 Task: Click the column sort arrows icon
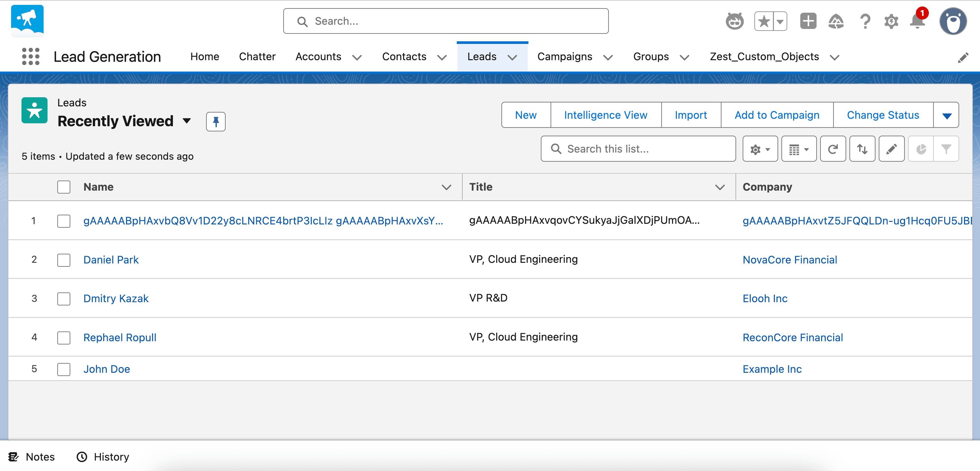click(x=862, y=149)
